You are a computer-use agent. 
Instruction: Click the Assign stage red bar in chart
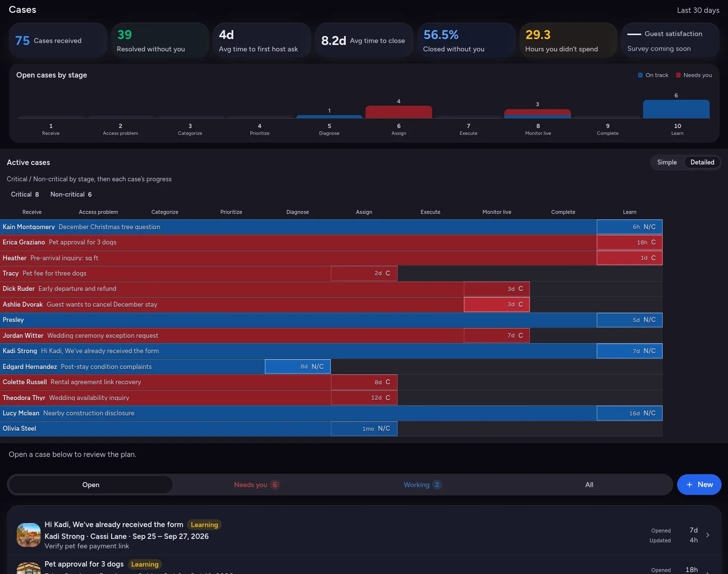tap(399, 112)
